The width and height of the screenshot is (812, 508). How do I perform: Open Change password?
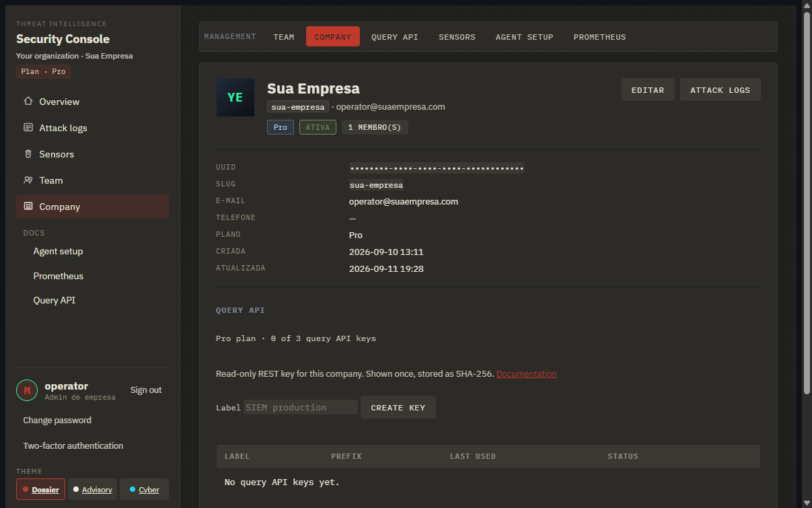pyautogui.click(x=57, y=420)
